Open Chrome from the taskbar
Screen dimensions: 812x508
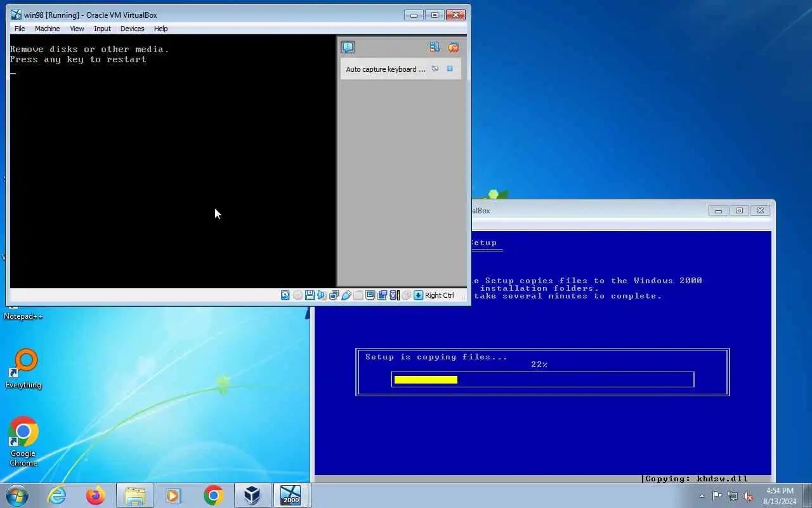214,495
